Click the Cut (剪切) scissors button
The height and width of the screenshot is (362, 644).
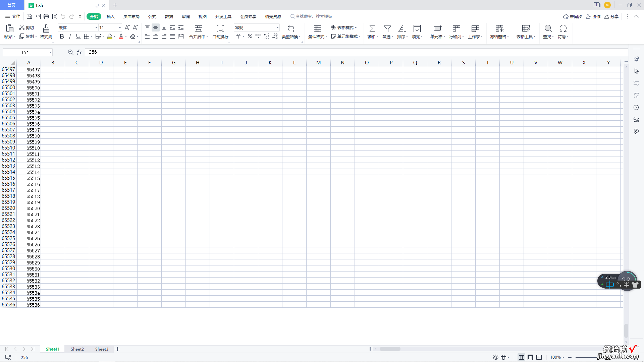[x=26, y=27]
